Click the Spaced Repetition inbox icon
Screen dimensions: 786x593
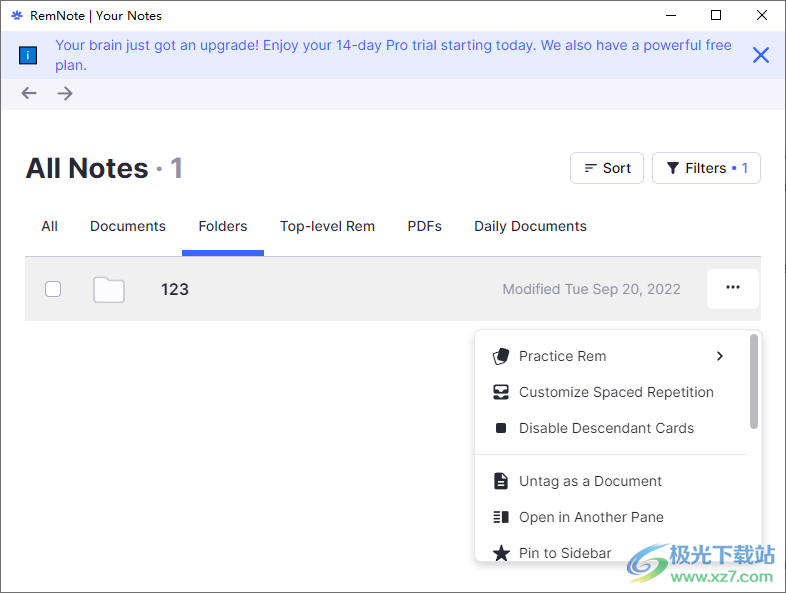tap(501, 392)
